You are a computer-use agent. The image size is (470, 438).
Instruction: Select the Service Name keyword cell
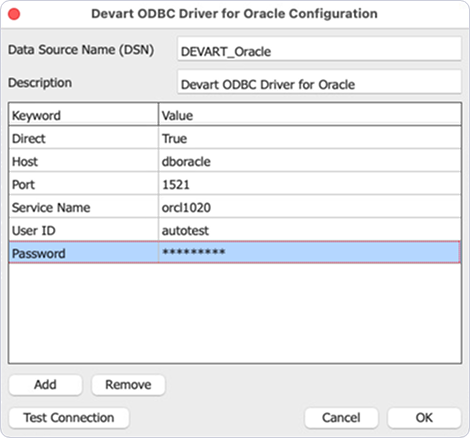click(83, 207)
